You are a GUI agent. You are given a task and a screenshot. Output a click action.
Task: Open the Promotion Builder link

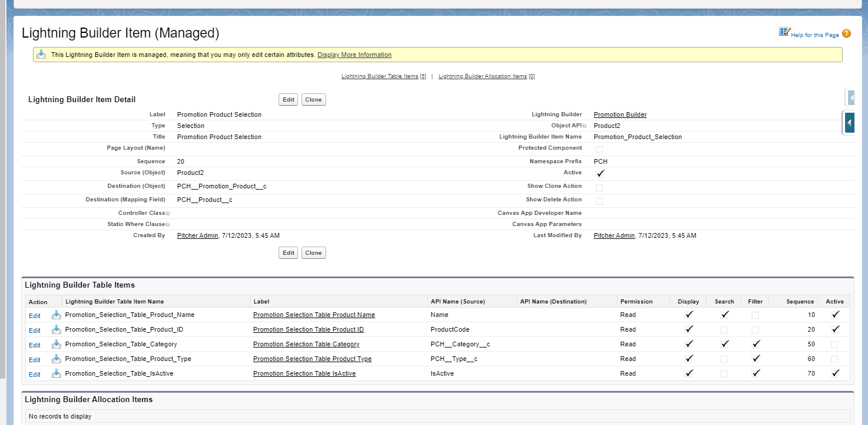(620, 114)
